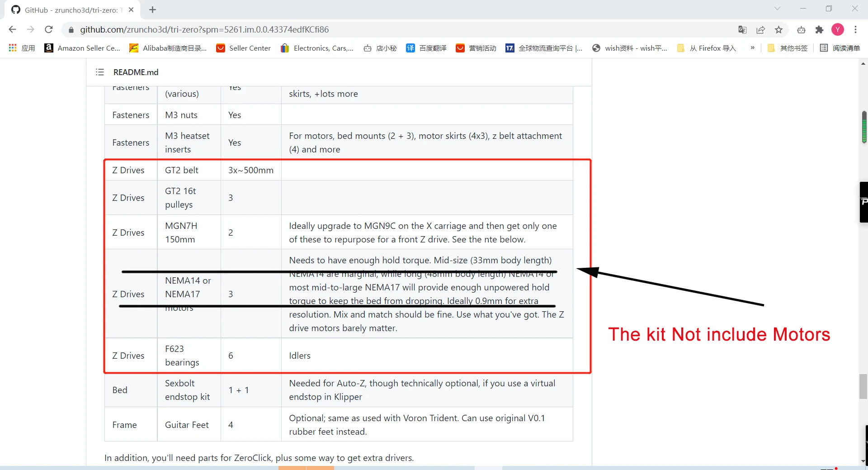Click the scrollbar up arrow
This screenshot has width=868, height=470.
(x=863, y=64)
